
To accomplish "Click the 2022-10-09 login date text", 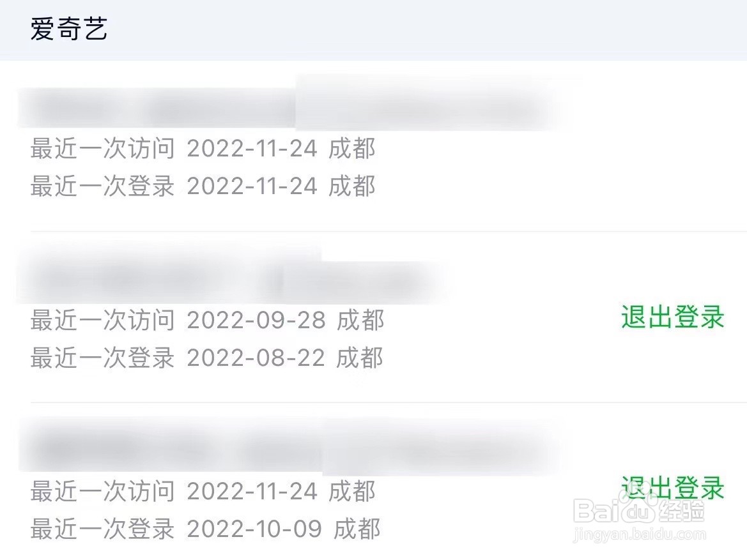I will (x=256, y=529).
